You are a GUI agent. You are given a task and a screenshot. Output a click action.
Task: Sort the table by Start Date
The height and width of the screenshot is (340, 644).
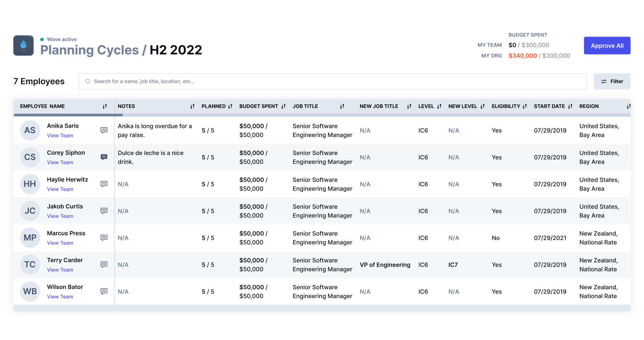pyautogui.click(x=570, y=106)
